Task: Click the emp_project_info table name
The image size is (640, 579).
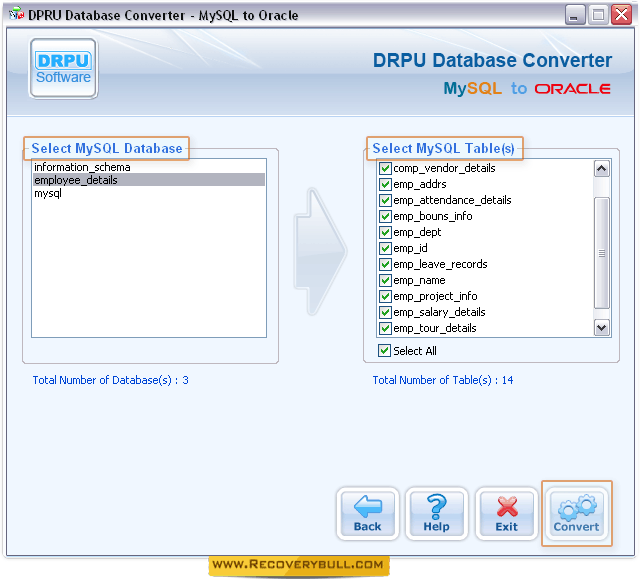Action: click(435, 296)
